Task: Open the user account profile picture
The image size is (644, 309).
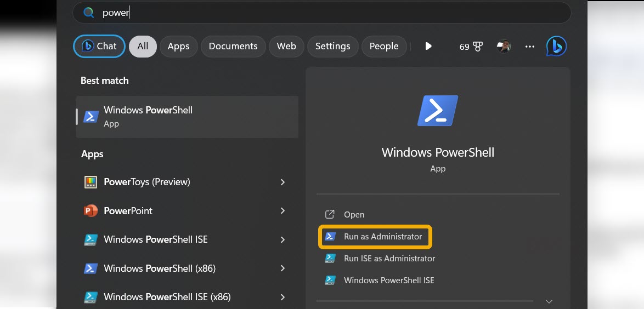Action: click(504, 47)
